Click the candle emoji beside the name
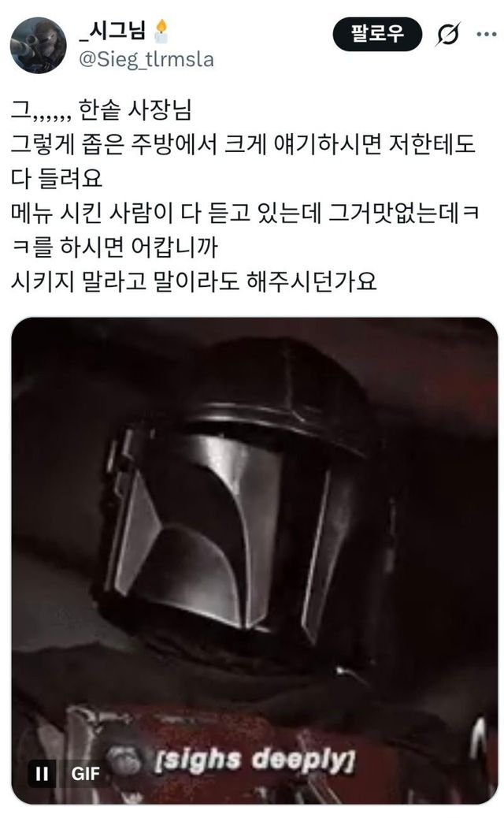Image resolution: width=504 pixels, height=818 pixels. 161,32
